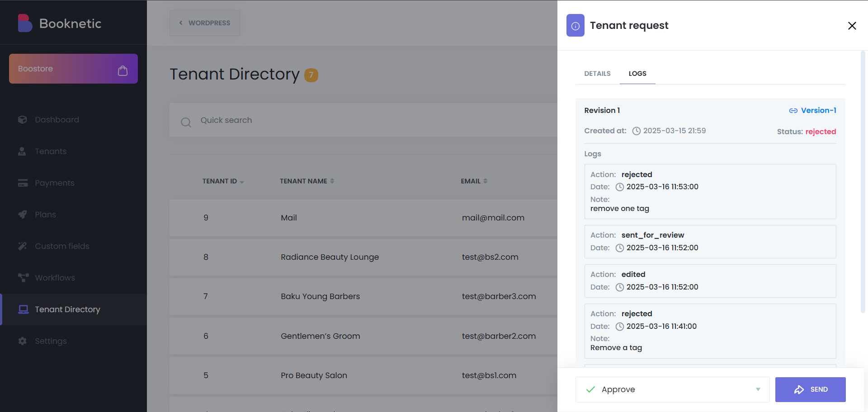Click the Tenants person icon

coord(22,151)
